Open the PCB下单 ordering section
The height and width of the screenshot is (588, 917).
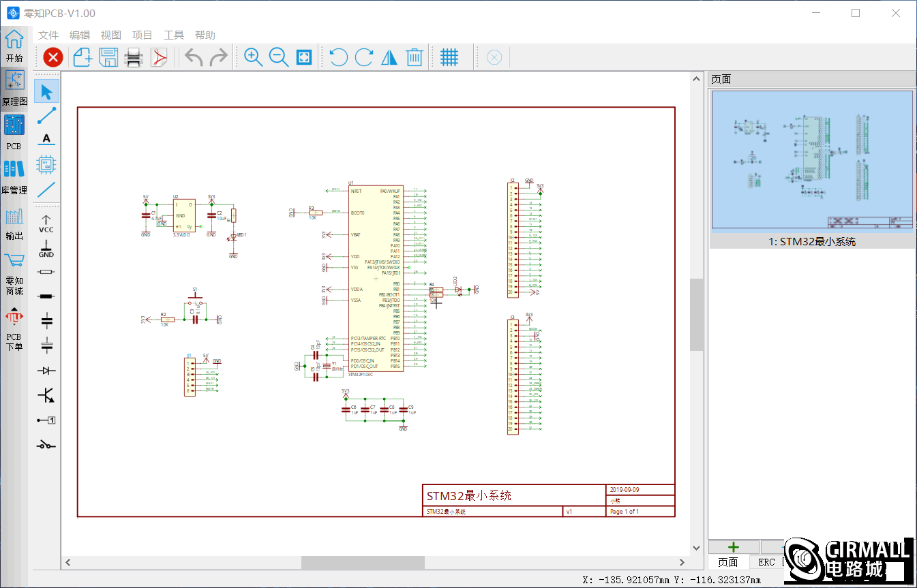[14, 328]
